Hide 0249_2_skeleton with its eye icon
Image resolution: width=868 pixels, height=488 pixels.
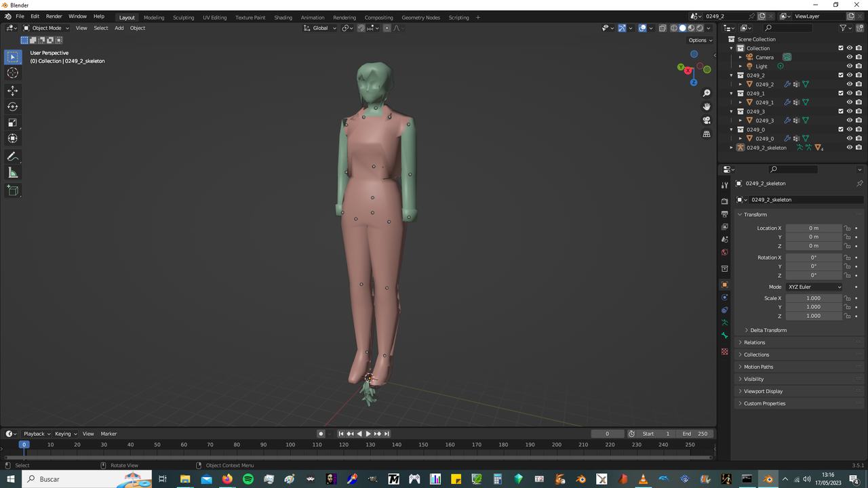850,147
